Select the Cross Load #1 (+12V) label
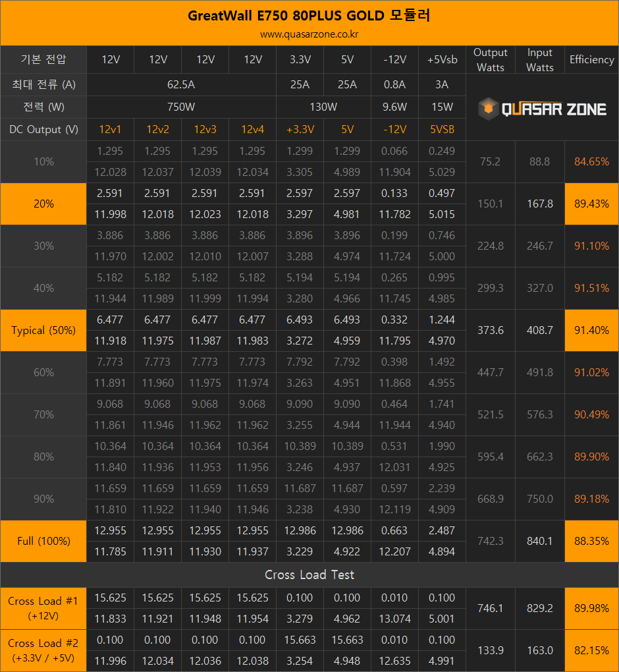 click(x=43, y=608)
